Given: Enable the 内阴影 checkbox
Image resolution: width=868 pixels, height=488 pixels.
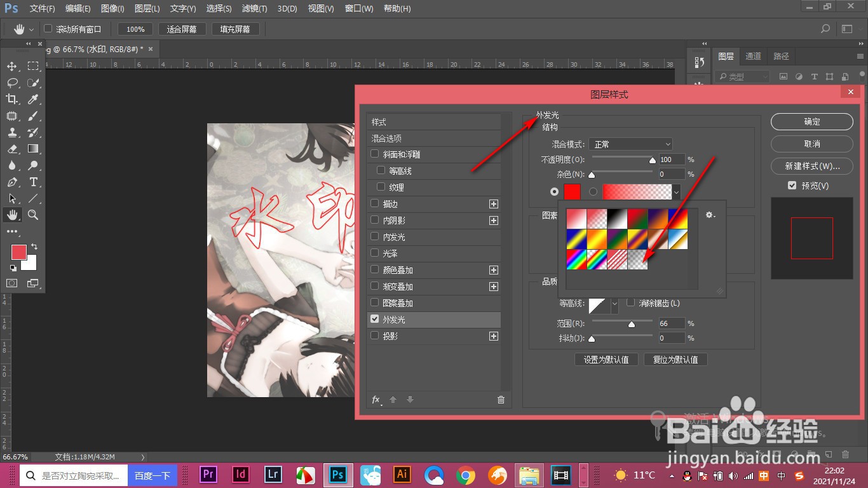Looking at the screenshot, I should 375,220.
